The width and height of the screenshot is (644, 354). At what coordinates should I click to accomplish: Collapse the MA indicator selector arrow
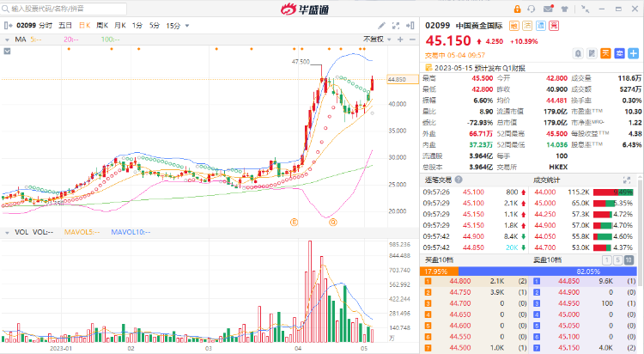[x=7, y=40]
